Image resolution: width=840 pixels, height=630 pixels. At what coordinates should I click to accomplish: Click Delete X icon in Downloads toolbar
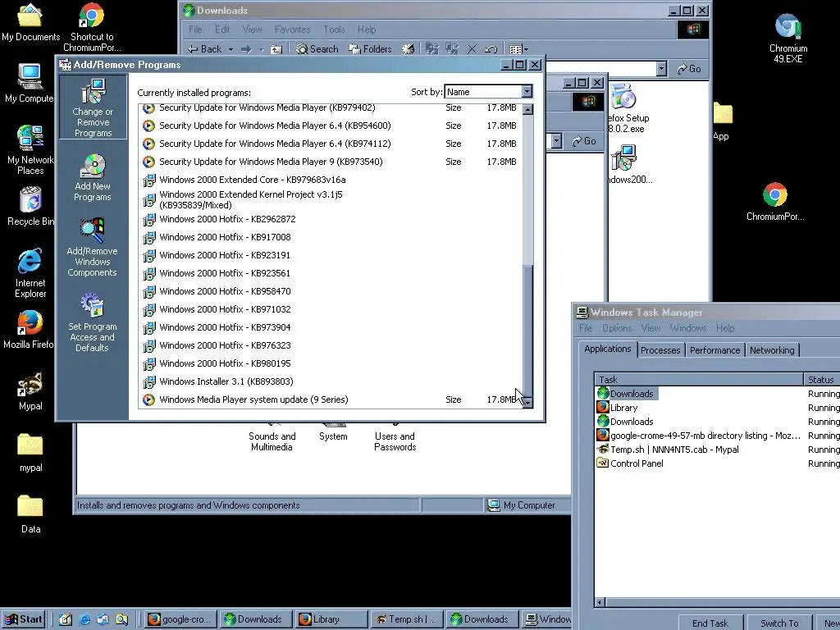tap(472, 48)
